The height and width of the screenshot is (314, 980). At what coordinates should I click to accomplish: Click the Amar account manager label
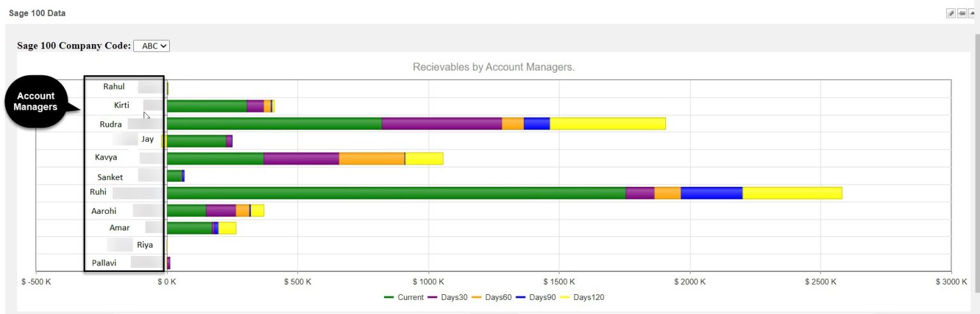[x=119, y=227]
